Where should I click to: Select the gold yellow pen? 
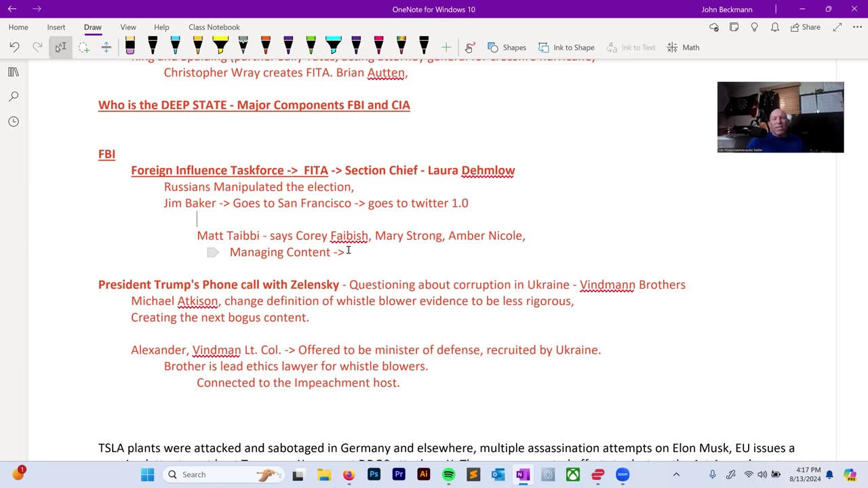pos(197,47)
